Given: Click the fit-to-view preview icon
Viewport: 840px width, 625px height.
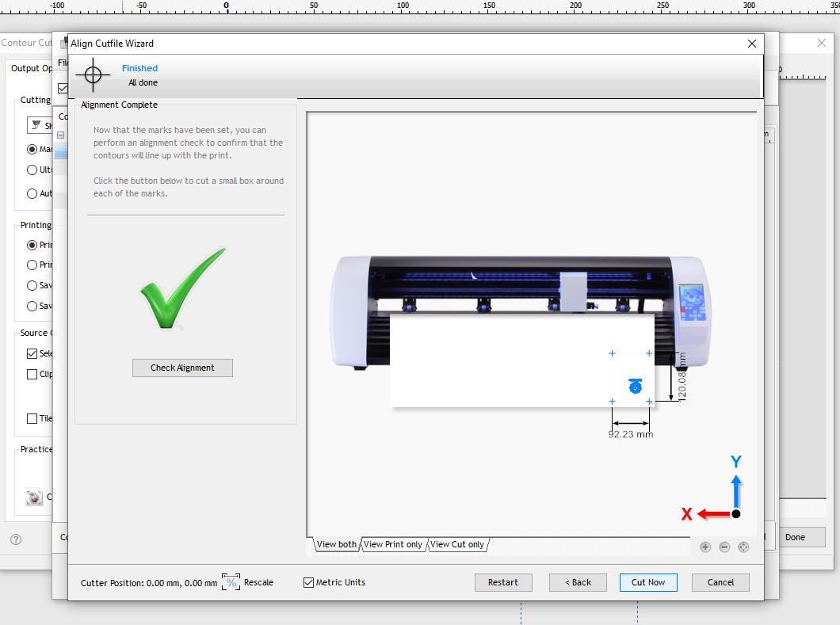Looking at the screenshot, I should 743,547.
